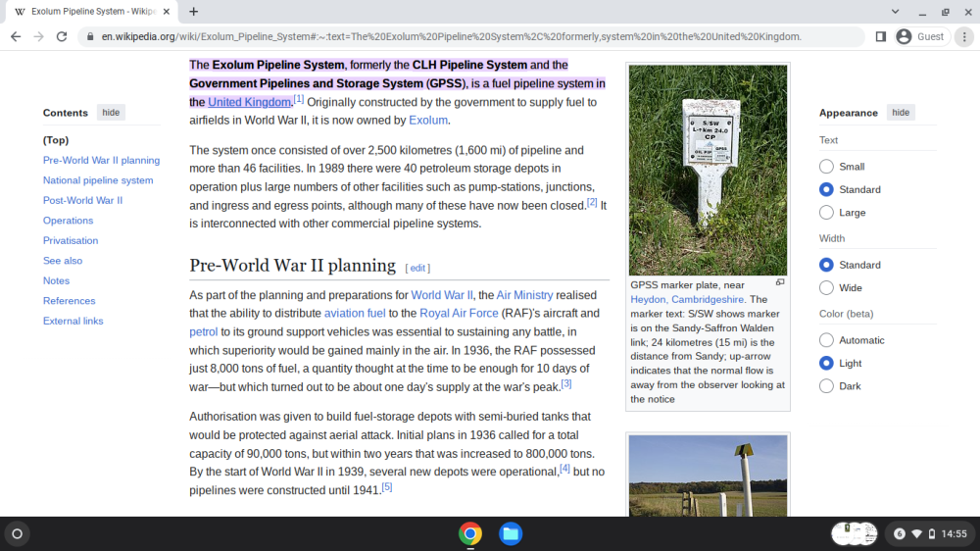Click the browser forward arrow
The image size is (980, 551).
coord(39,37)
